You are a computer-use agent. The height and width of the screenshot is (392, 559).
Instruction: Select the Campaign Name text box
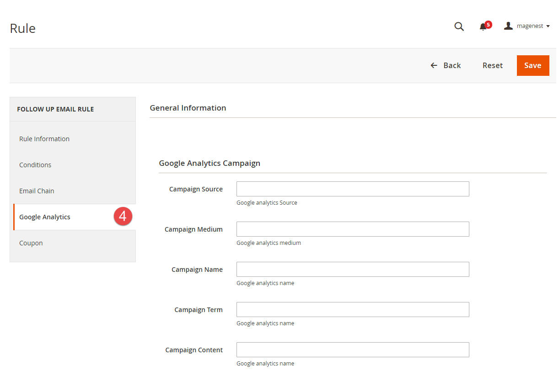pos(352,270)
